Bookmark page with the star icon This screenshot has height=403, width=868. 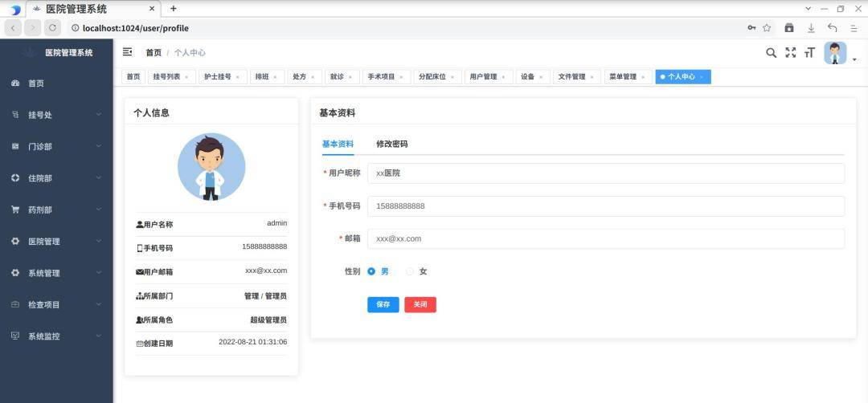point(767,27)
